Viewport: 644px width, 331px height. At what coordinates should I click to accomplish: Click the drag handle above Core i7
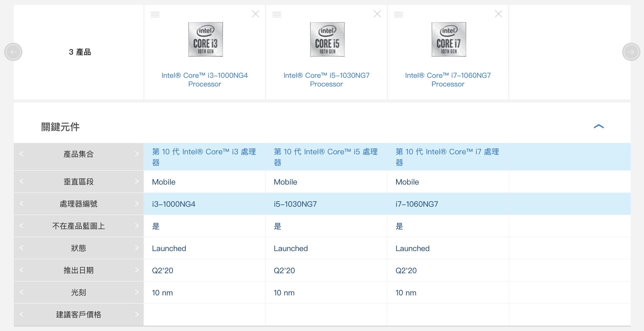tap(399, 14)
